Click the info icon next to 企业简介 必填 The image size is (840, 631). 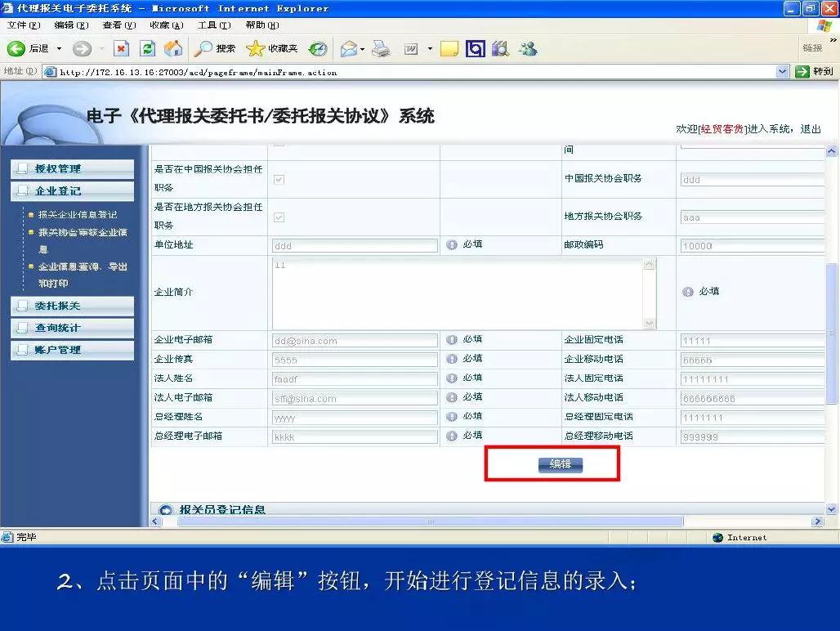tap(688, 292)
